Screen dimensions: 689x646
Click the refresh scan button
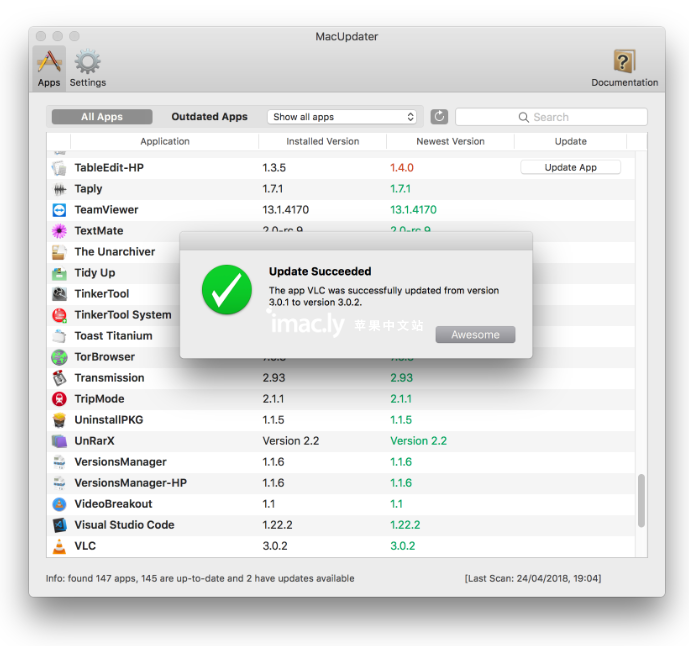pyautogui.click(x=439, y=117)
